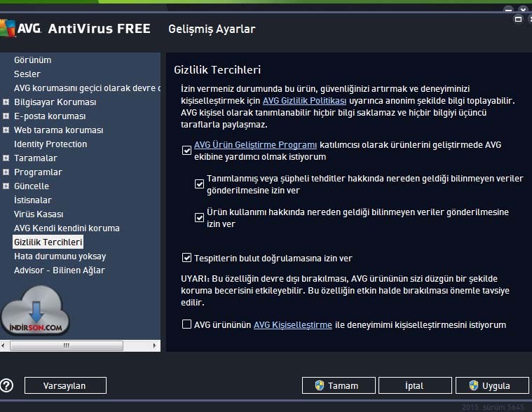Viewport: 532px width, 412px height.
Task: Select Web tarama koruması label
Action: tap(58, 130)
